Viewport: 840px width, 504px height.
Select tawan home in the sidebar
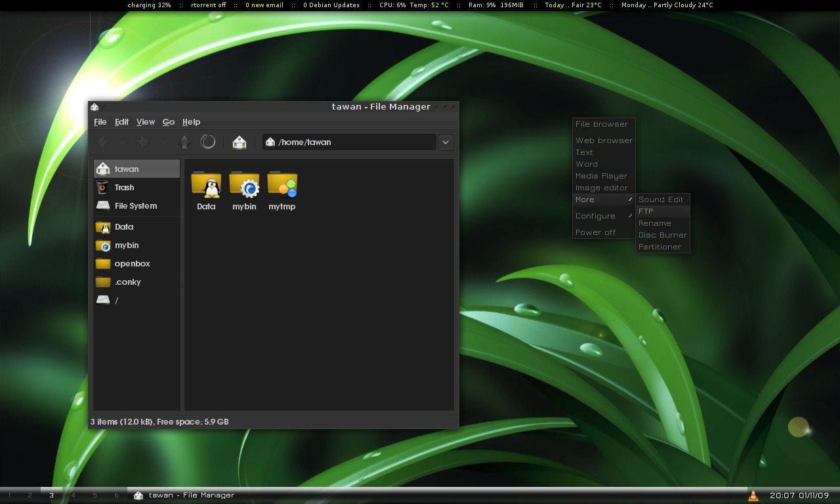(x=136, y=169)
